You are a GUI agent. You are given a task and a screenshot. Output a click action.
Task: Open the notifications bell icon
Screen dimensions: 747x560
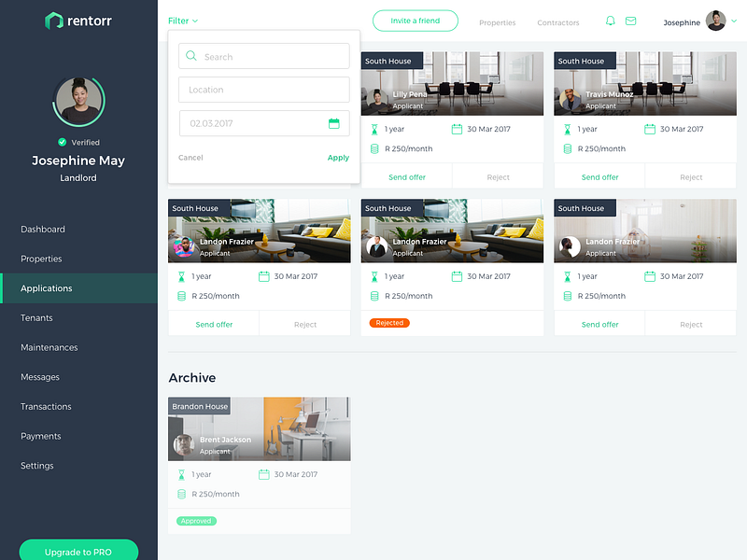[x=610, y=21]
